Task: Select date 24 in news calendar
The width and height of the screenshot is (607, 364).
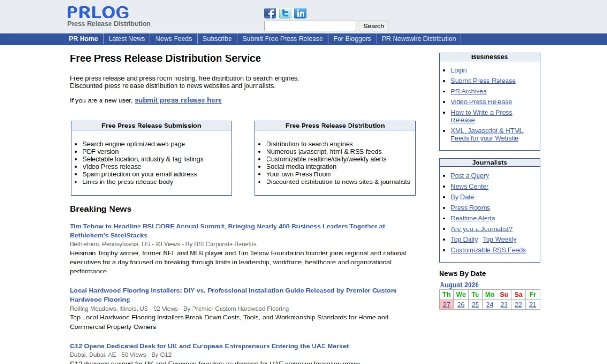Action: (x=490, y=305)
